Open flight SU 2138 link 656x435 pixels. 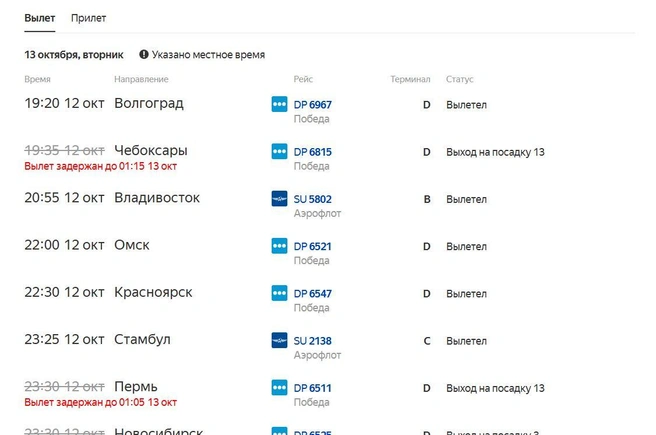tap(313, 341)
